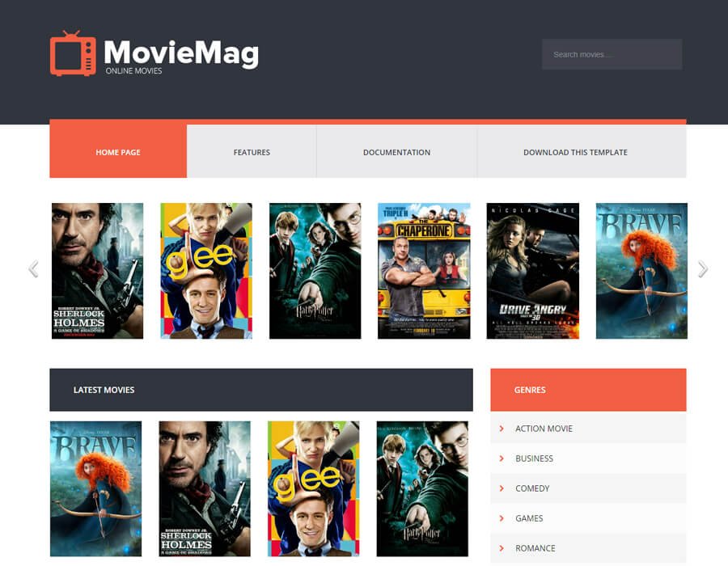Image resolution: width=728 pixels, height=566 pixels.
Task: Select the Glee poster in the carousel
Action: pos(206,271)
